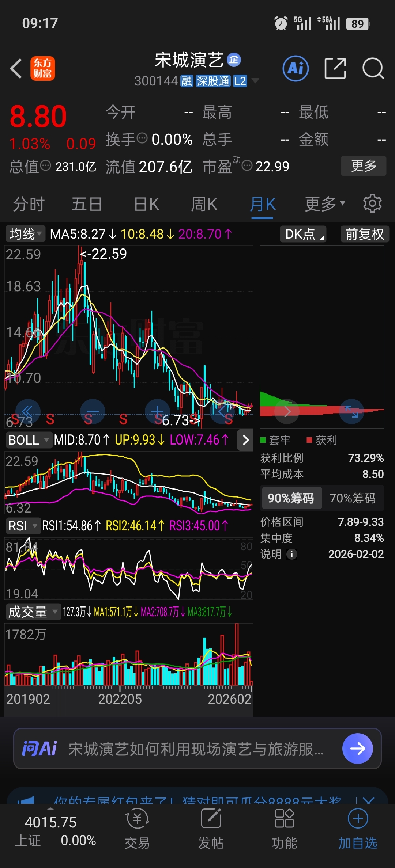395x868 pixels.
Task: Tap the 获利比例 73.29% value
Action: (366, 458)
